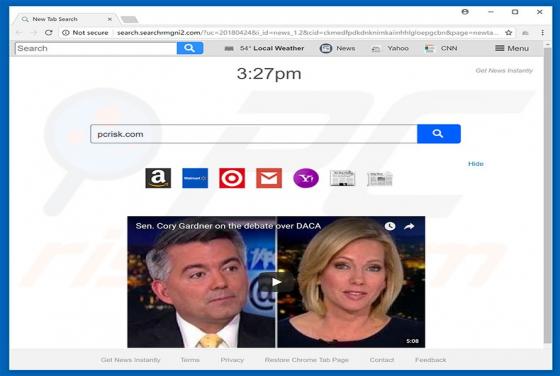Open the CNN toolbar link
Image resolution: width=560 pixels, height=376 pixels.
coord(441,48)
